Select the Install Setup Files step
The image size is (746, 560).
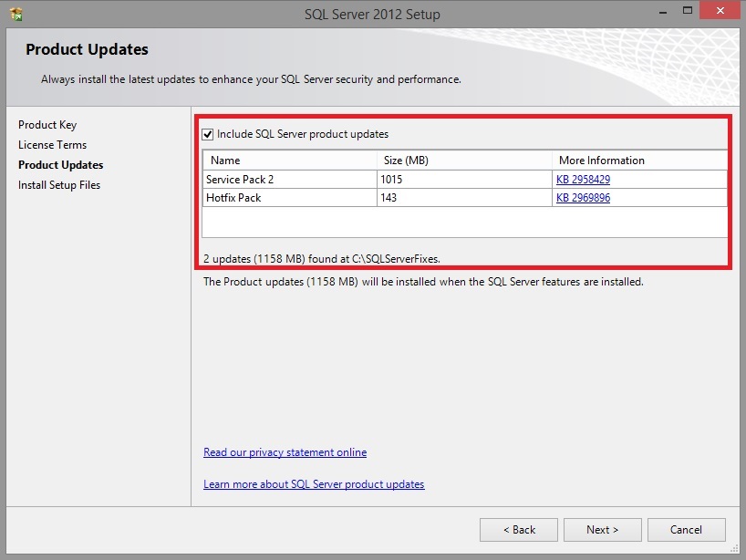tap(59, 185)
